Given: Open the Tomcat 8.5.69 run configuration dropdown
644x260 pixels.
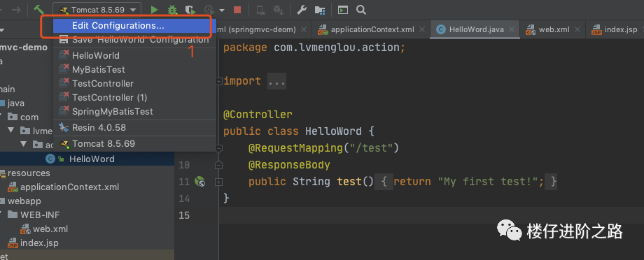Looking at the screenshot, I should click(97, 9).
